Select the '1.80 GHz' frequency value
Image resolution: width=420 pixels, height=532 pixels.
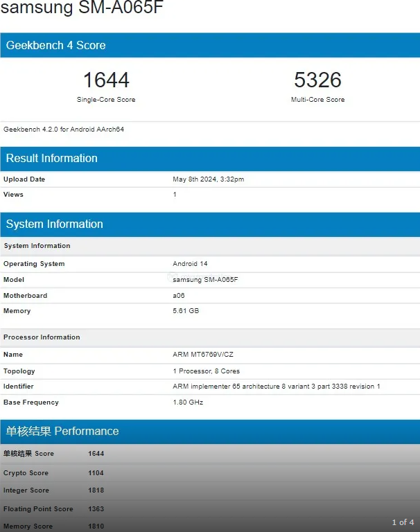(188, 402)
